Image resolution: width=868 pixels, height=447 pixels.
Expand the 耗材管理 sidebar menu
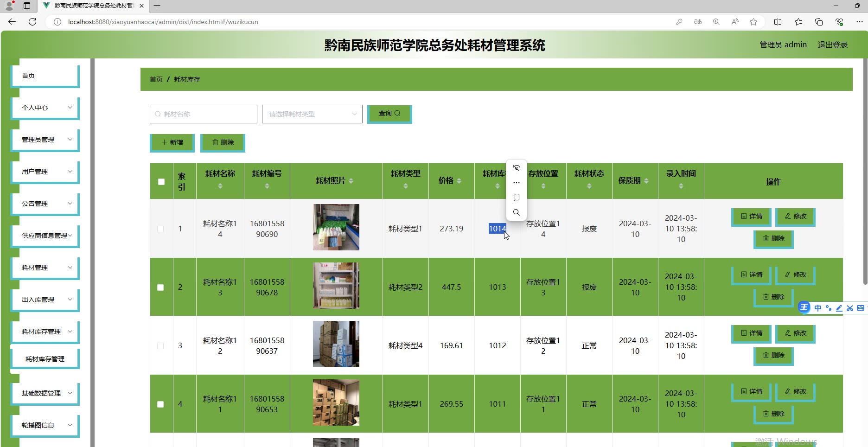45,268
